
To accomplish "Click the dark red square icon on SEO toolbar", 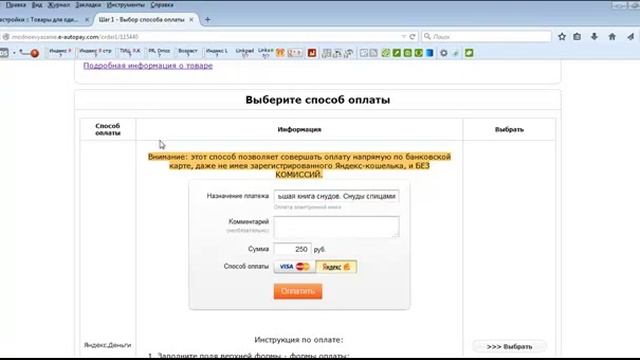I will (312, 53).
